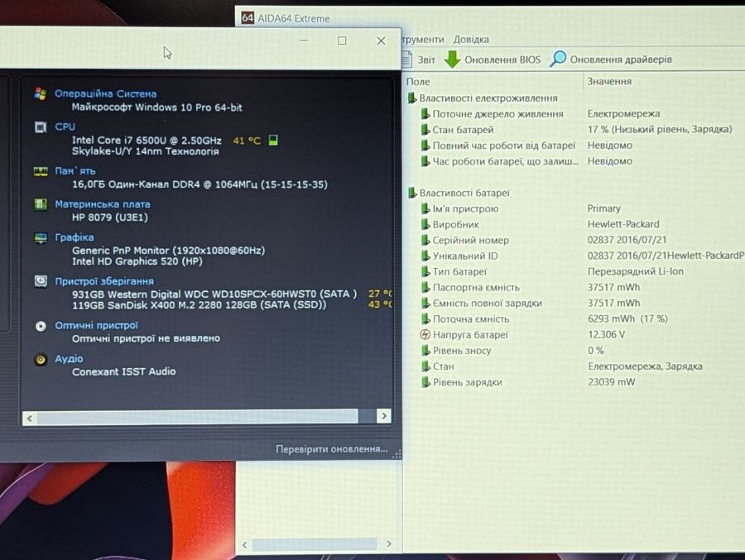Click icon beside Виробник row
This screenshot has width=745, height=560.
click(425, 224)
